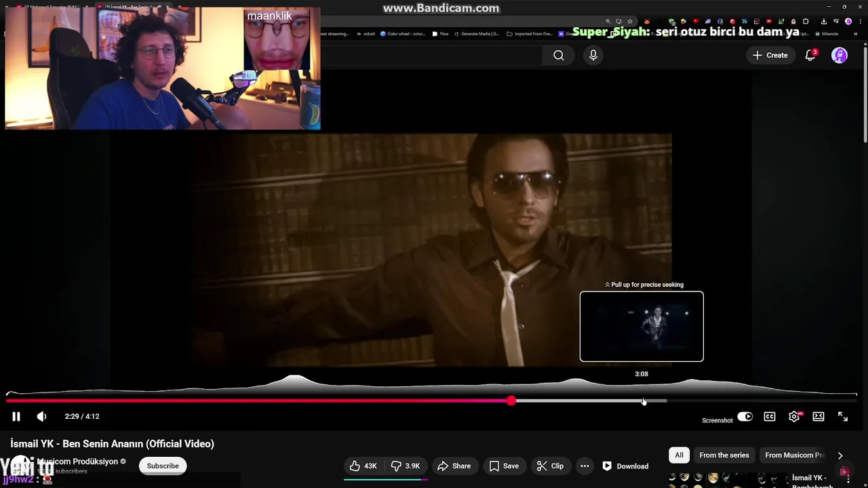868x488 pixels.
Task: Bookmark this page with the star icon
Action: pos(630,22)
